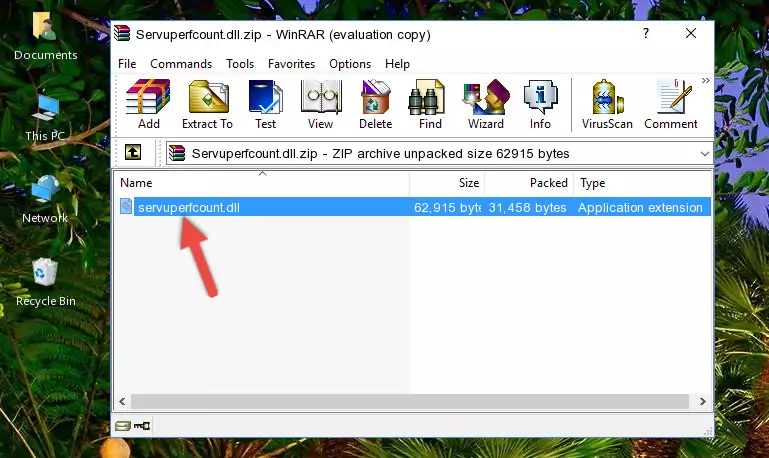The image size is (769, 458).
Task: Select the Documents desktop icon
Action: [x=46, y=37]
